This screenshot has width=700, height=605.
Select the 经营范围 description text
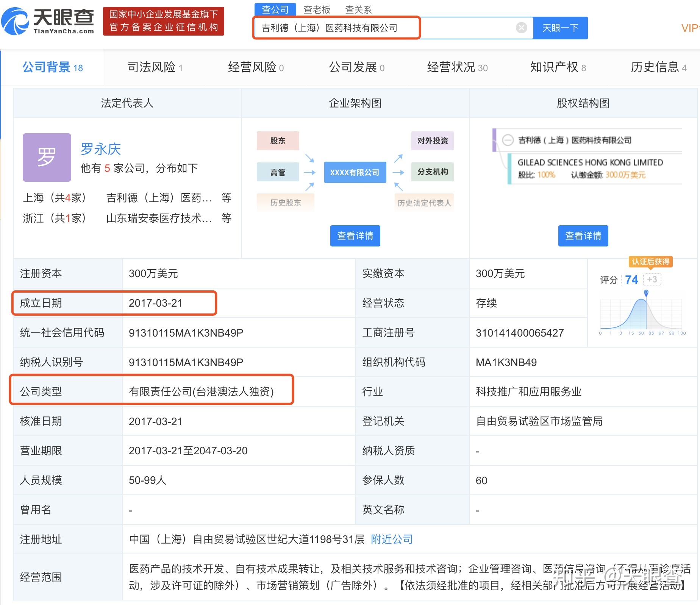409,577
